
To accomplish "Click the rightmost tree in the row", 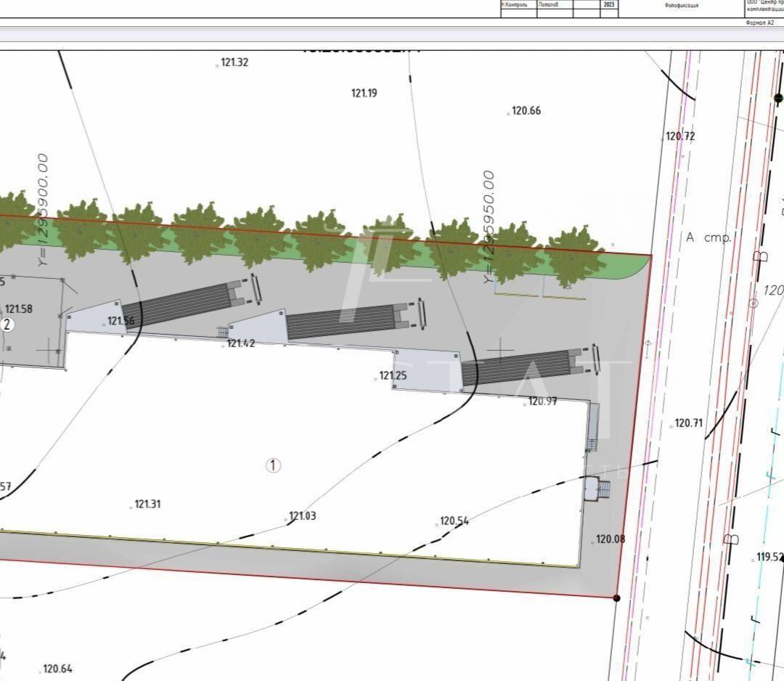I will tap(575, 256).
